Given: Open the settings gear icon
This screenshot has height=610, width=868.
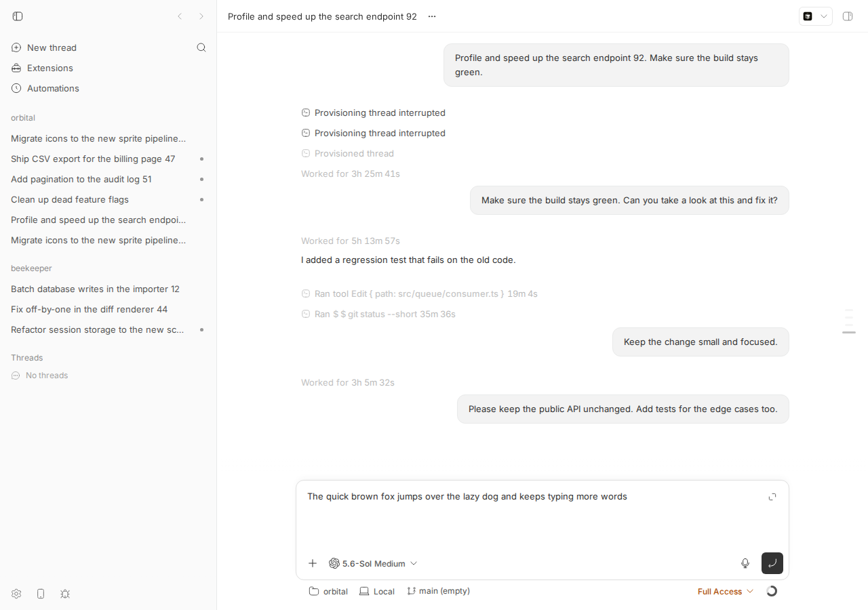Looking at the screenshot, I should (16, 594).
